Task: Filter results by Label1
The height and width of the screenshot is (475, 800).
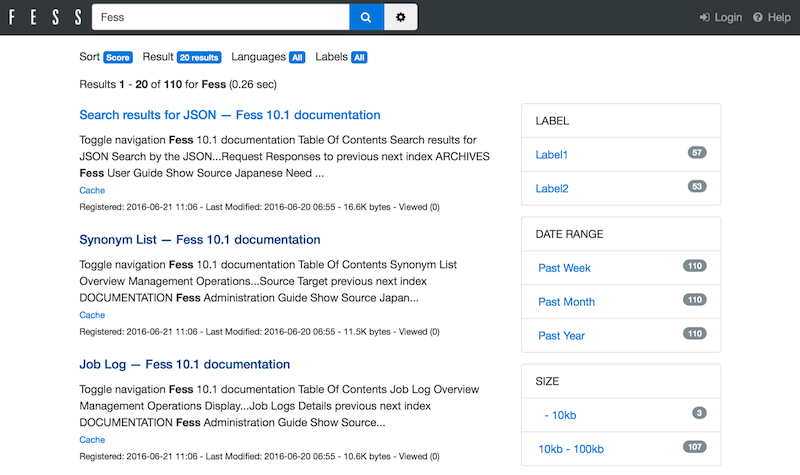Action: (x=552, y=155)
